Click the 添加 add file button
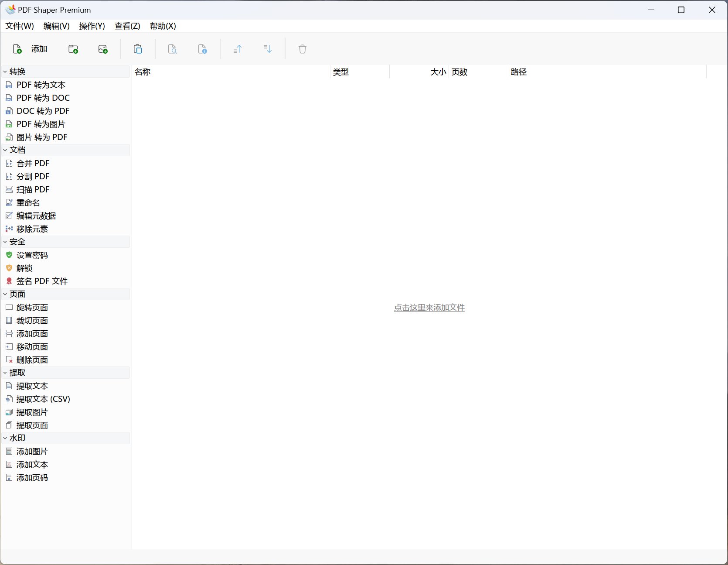The image size is (728, 565). [30, 49]
